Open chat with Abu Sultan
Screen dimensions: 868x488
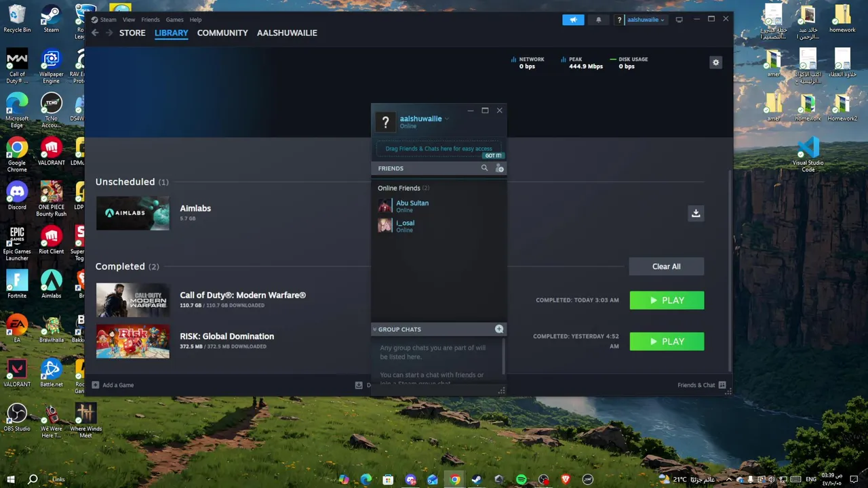point(439,206)
